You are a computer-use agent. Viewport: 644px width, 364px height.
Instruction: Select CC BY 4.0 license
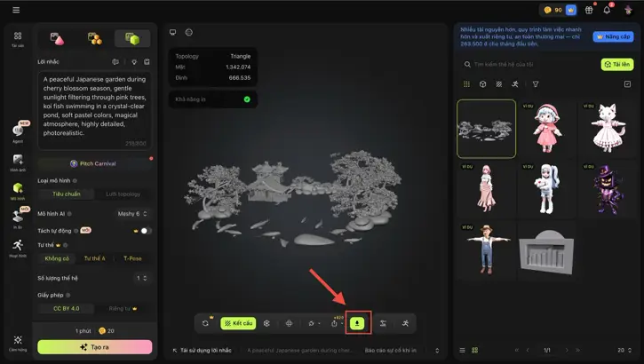coord(66,308)
